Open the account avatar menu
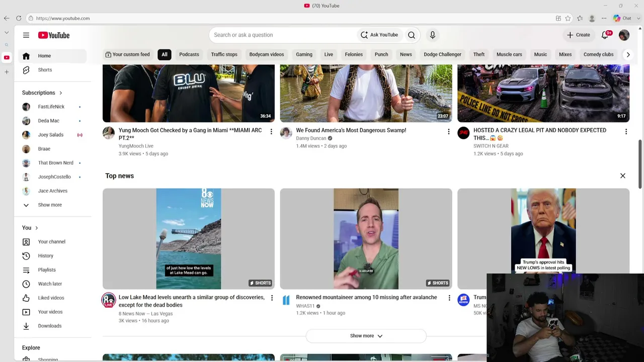The image size is (644, 362). 624,35
